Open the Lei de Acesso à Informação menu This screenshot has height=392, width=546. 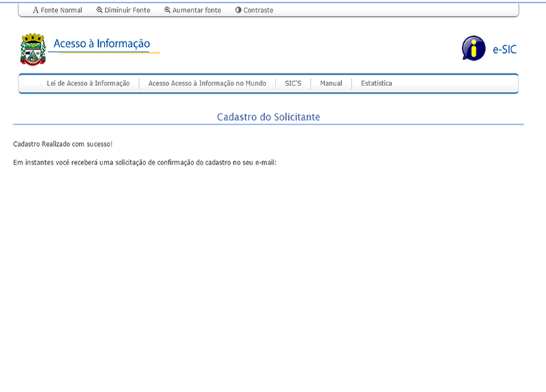pos(88,83)
